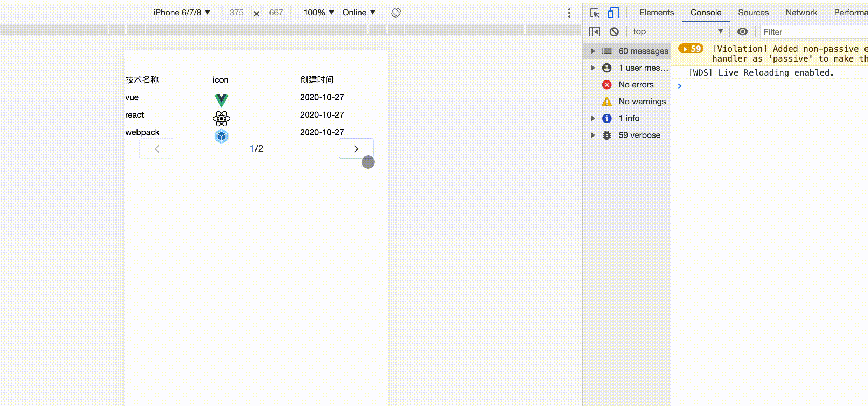
Task: Click the height field showing 667
Action: (276, 13)
